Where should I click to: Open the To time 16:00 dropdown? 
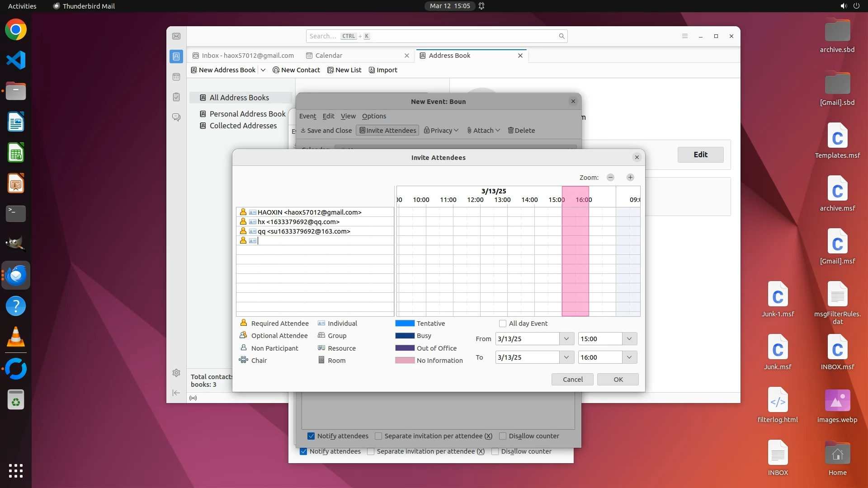pyautogui.click(x=629, y=357)
